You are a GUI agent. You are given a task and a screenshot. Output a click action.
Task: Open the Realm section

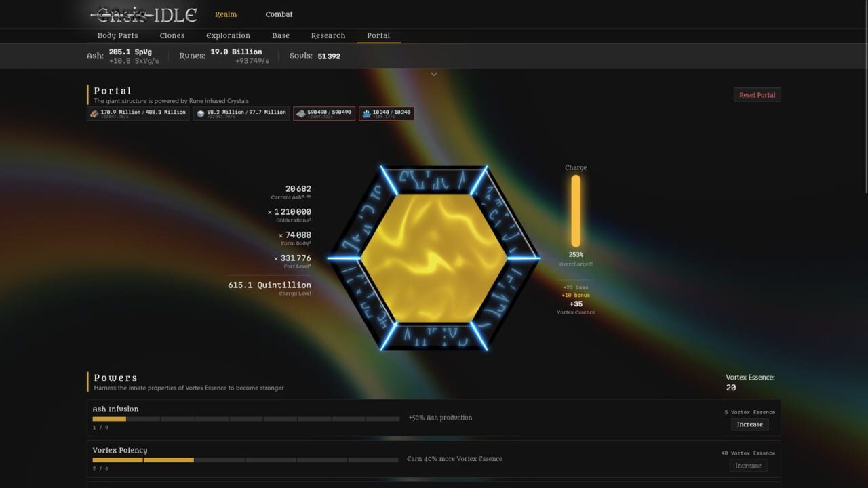click(226, 14)
